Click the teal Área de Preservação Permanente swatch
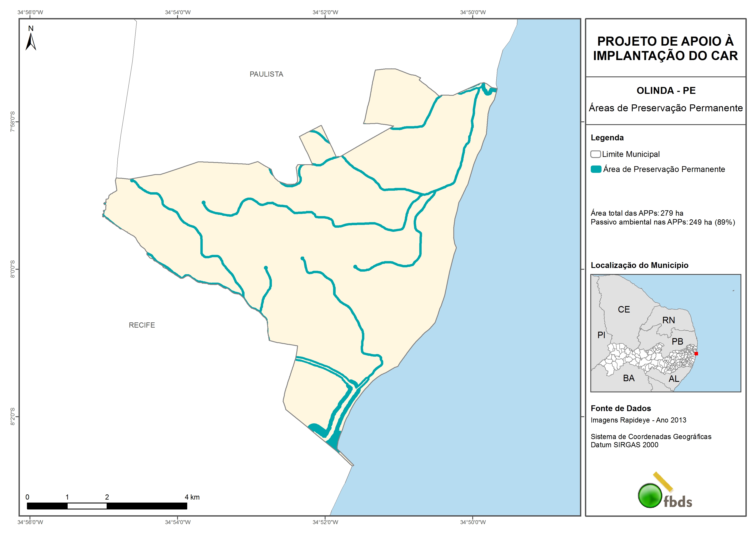The width and height of the screenshot is (756, 534). (x=596, y=169)
